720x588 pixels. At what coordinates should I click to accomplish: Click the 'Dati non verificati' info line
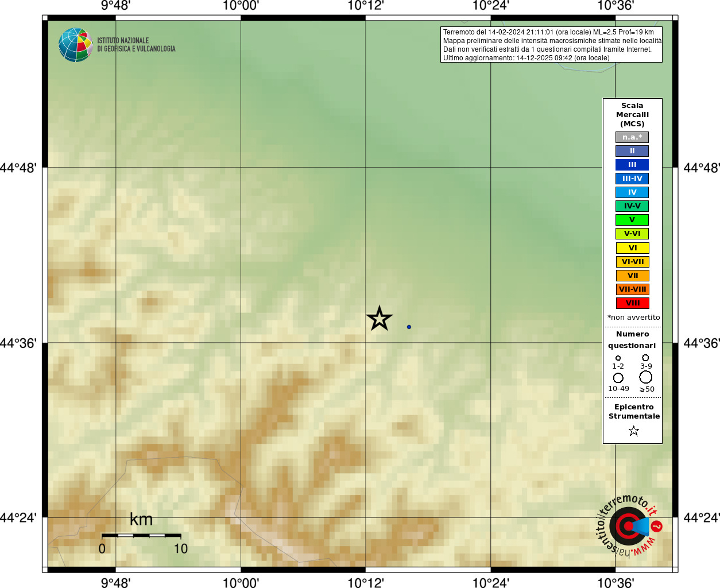pyautogui.click(x=547, y=49)
